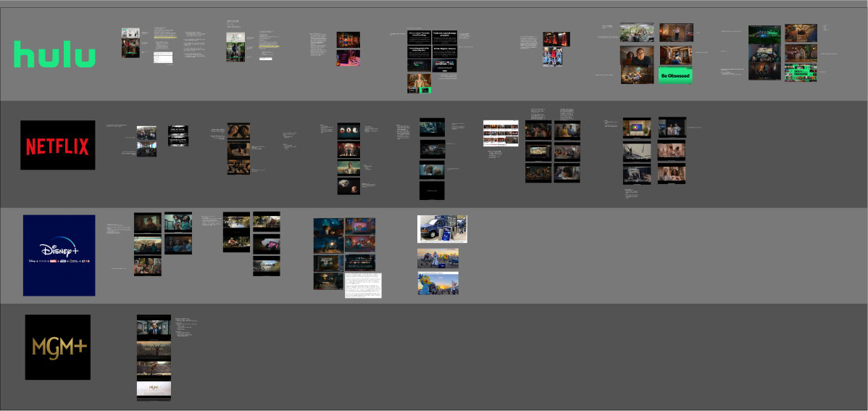Select the blue-and-yellow inflatable character photo
The height and width of the screenshot is (411, 868).
438,283
